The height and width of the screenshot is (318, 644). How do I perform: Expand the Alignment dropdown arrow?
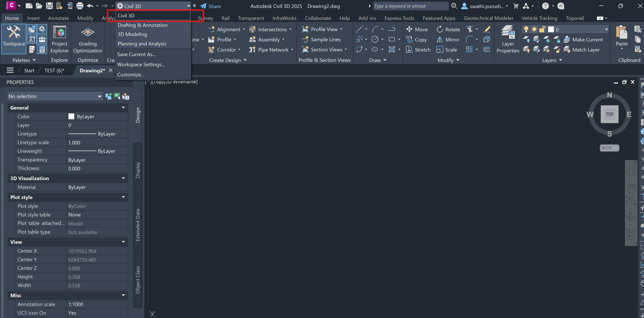(244, 29)
